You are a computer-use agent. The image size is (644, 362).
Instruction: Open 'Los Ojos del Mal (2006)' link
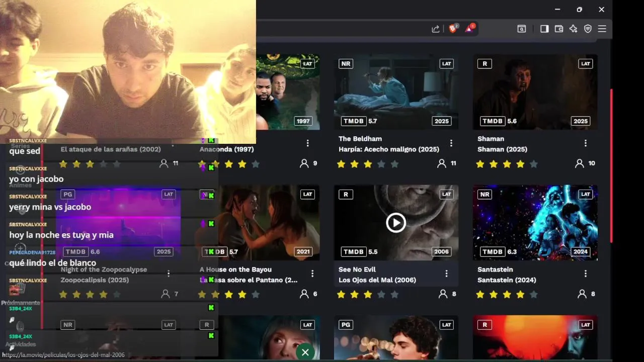[377, 280]
